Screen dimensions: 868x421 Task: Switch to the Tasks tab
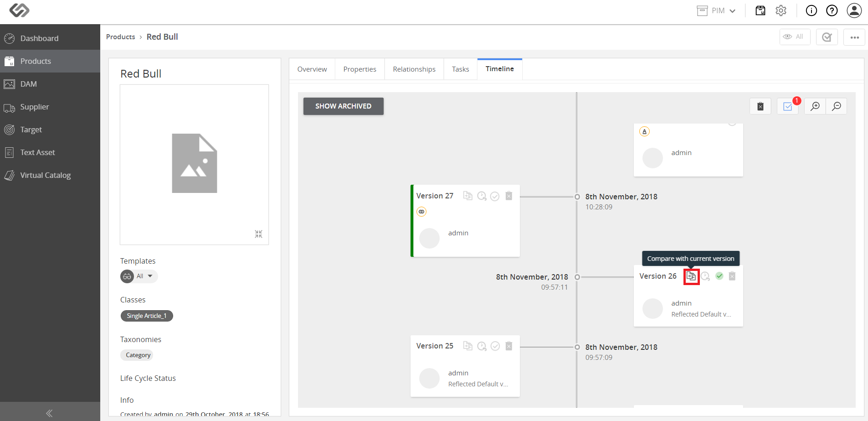pyautogui.click(x=461, y=69)
